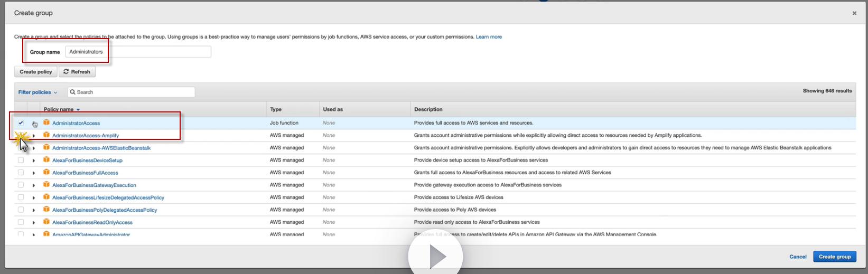This screenshot has height=274, width=868.
Task: Expand the AdministratorAccess-AWSElasticBeanstalk policy row
Action: [34, 148]
